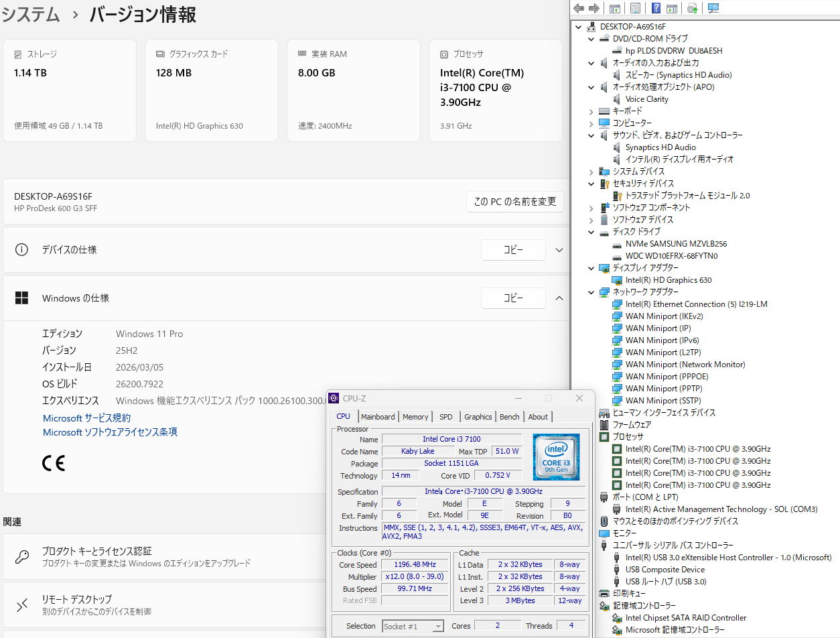The height and width of the screenshot is (638, 840).
Task: Click the Forward arrow in Device Manager toolbar
Action: (593, 8)
